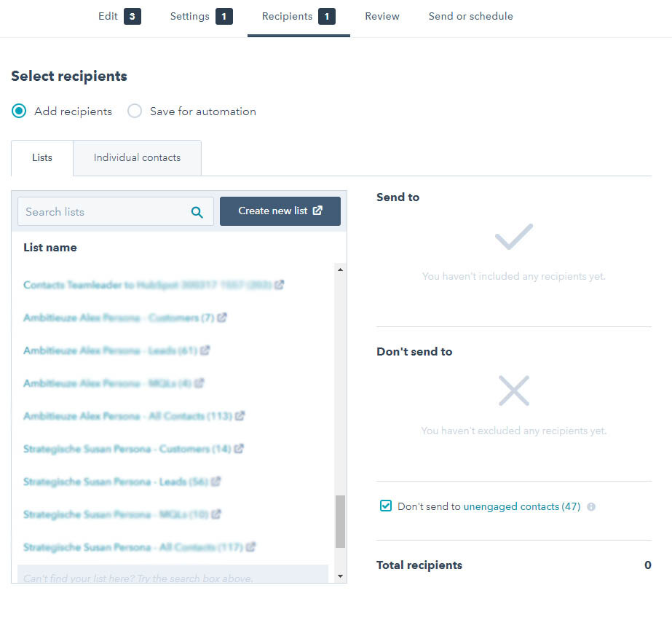Open external icon beside Susan Leads (56)

tap(216, 482)
